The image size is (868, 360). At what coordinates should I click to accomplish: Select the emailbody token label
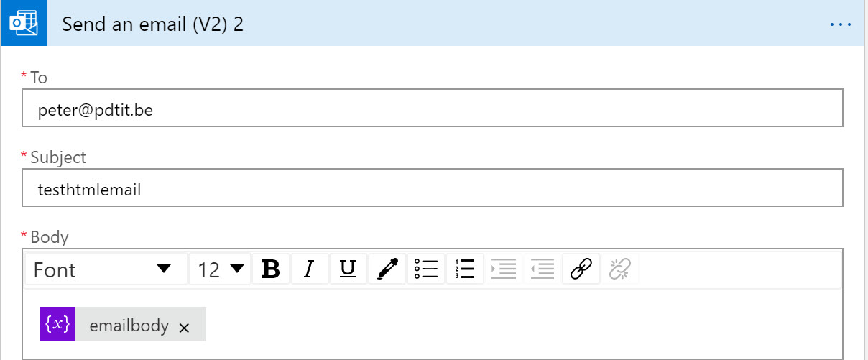[x=129, y=326]
